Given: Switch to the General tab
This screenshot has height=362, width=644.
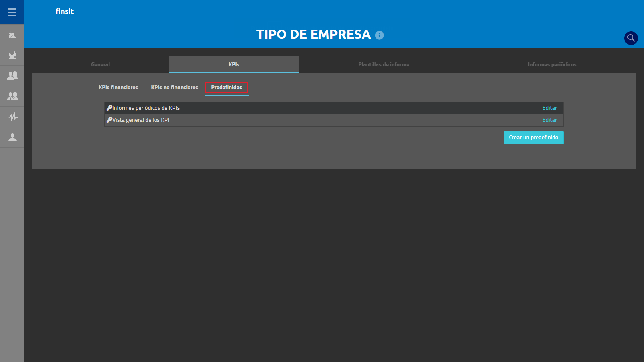Looking at the screenshot, I should coord(100,64).
